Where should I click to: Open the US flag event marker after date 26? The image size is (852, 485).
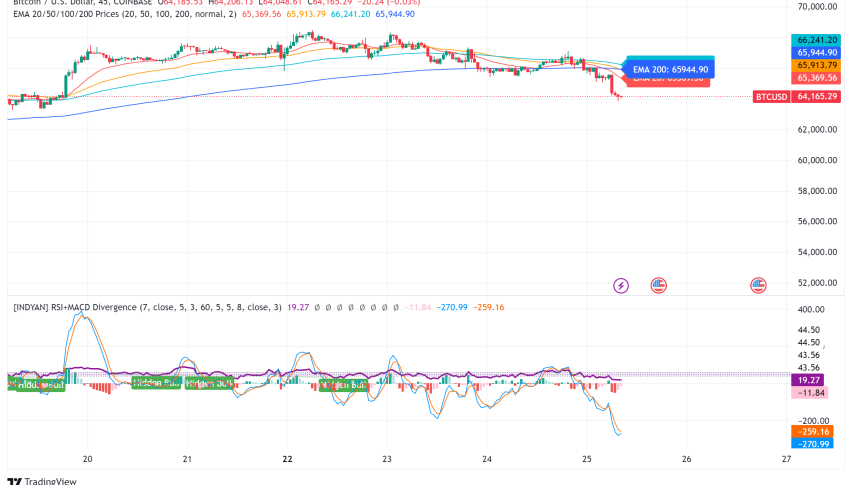758,285
